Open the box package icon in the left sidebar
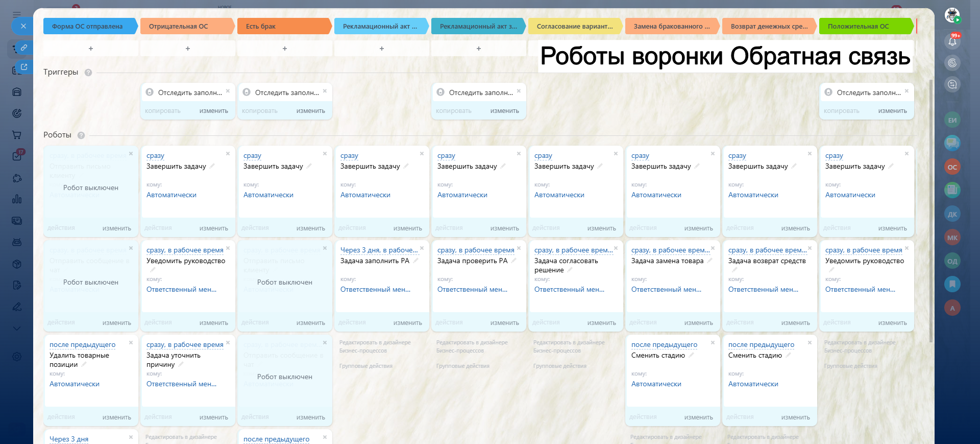The width and height of the screenshot is (980, 444). pyautogui.click(x=17, y=264)
